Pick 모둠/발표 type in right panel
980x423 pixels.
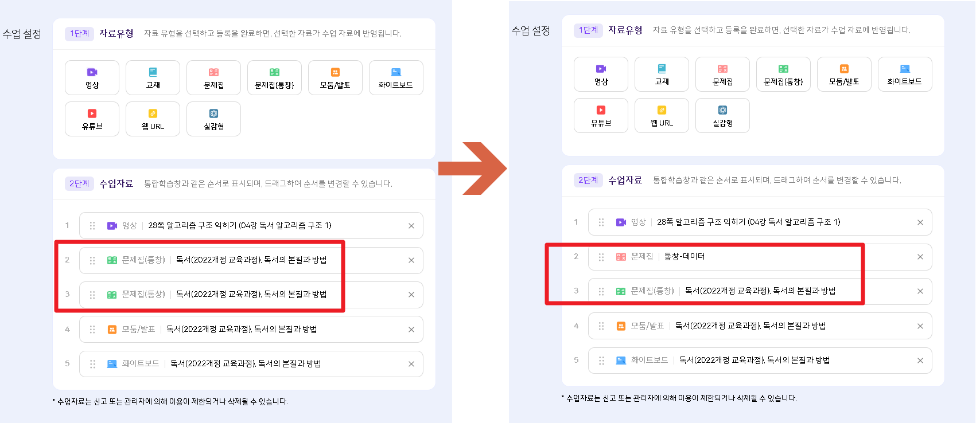pos(844,74)
